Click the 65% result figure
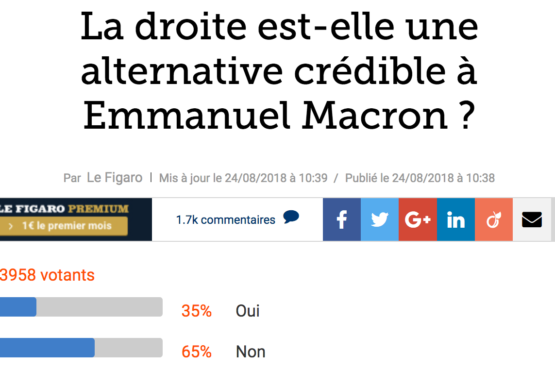 (196, 352)
